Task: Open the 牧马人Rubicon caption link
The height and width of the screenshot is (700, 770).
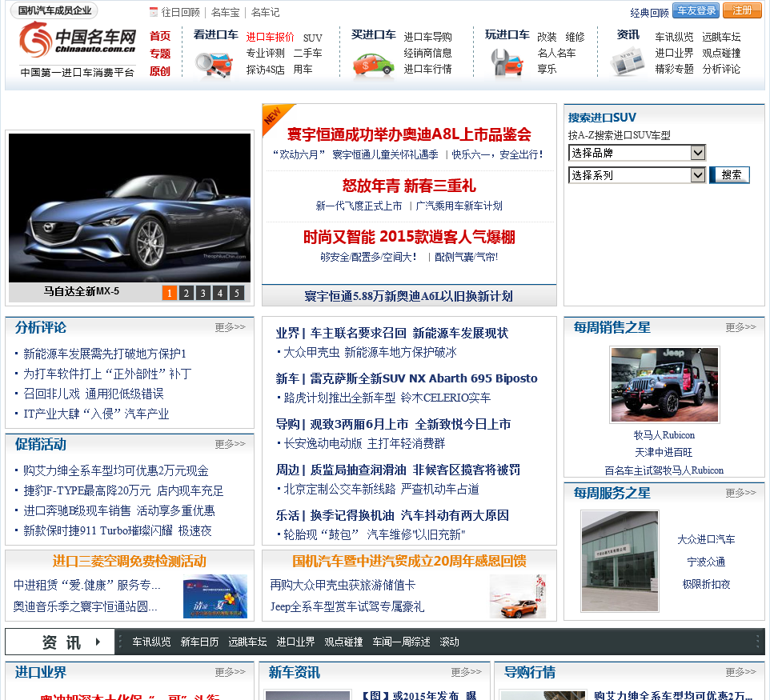Action: pos(664,435)
